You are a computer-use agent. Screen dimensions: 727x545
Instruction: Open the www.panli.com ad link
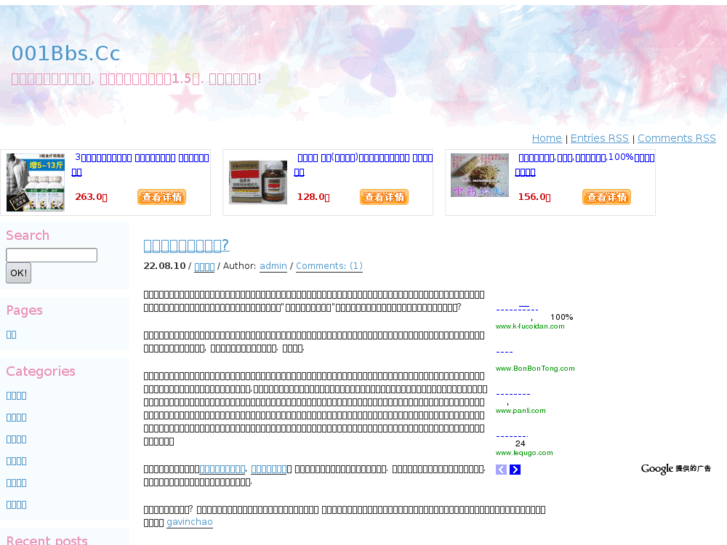[x=521, y=411]
